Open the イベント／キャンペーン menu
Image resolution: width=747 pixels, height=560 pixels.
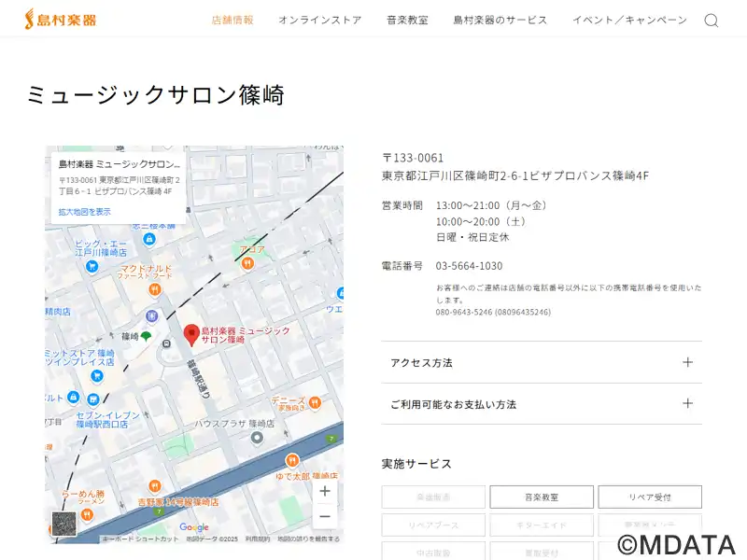[x=629, y=20]
